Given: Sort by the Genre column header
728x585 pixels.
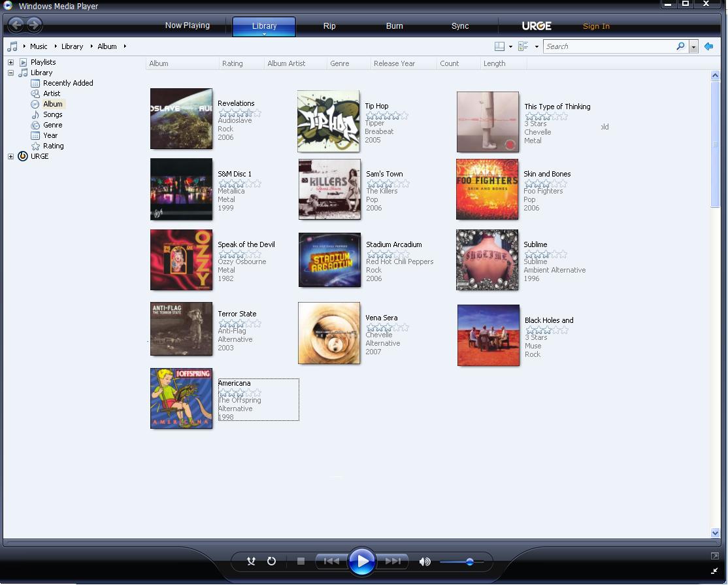Looking at the screenshot, I should click(349, 63).
